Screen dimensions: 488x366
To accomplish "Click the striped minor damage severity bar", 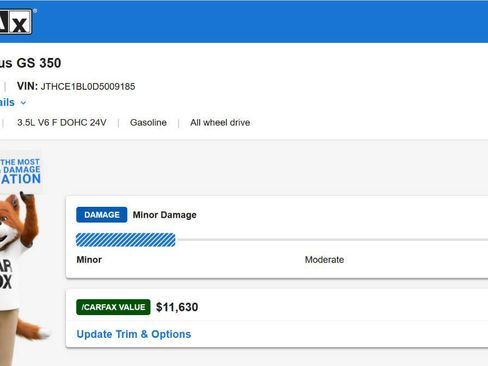I will 126,240.
